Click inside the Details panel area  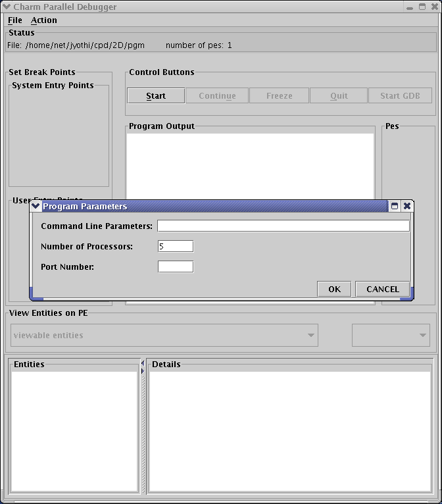coord(289,431)
